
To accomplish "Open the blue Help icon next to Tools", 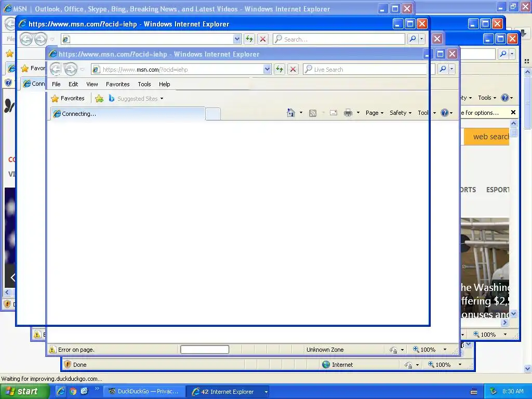I will pyautogui.click(x=445, y=113).
